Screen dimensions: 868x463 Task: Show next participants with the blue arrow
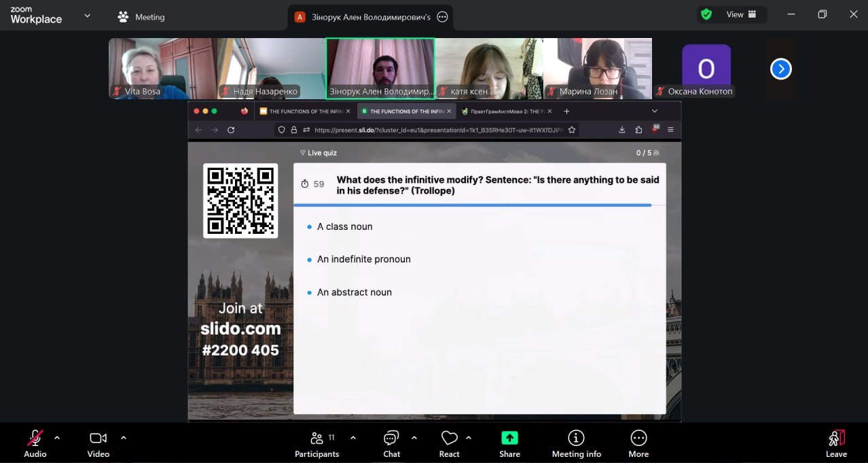pyautogui.click(x=780, y=69)
